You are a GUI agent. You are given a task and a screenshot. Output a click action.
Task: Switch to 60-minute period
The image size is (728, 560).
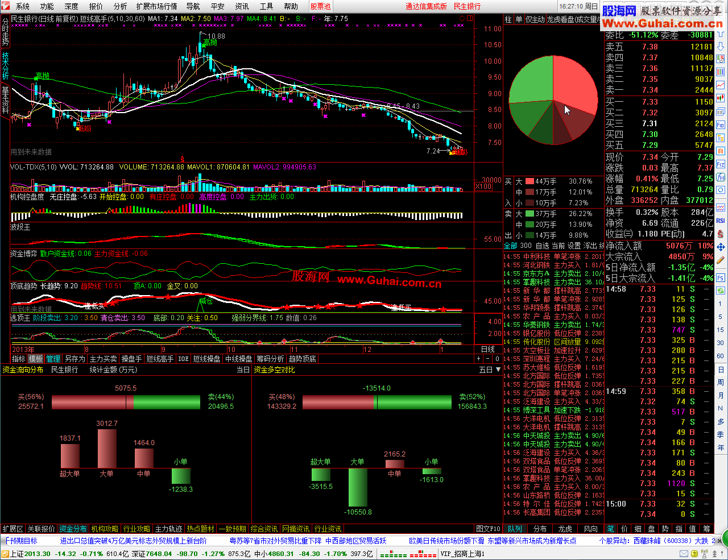pos(721,356)
